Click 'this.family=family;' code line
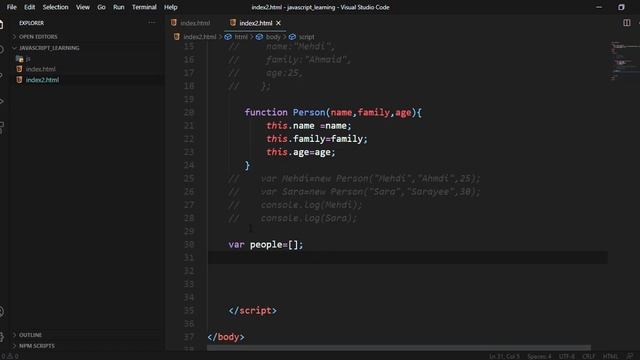 point(317,139)
